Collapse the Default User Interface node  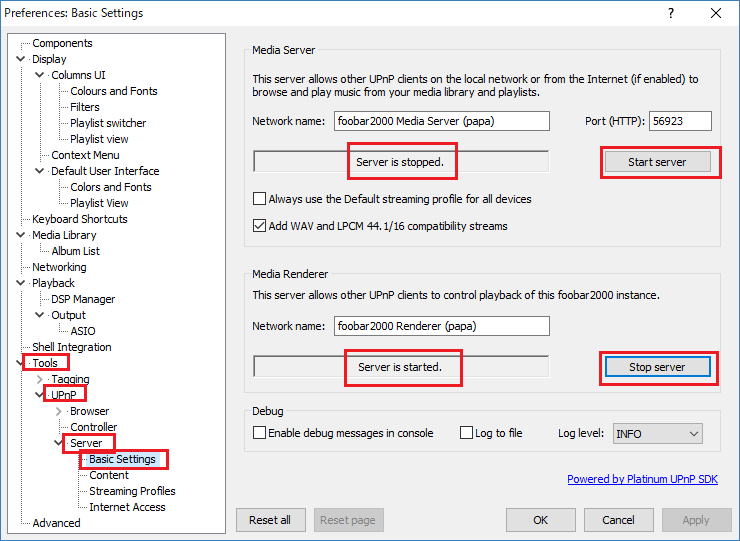tap(40, 171)
